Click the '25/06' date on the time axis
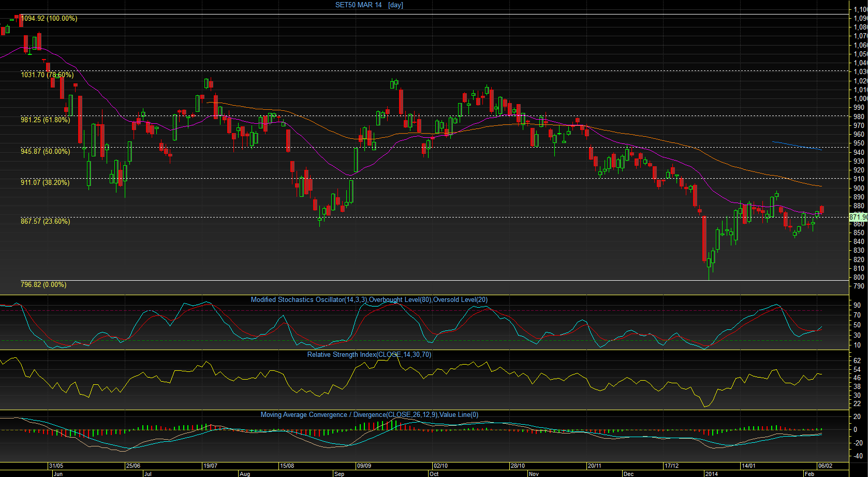Viewport: 868px width, 477px height. point(133,466)
